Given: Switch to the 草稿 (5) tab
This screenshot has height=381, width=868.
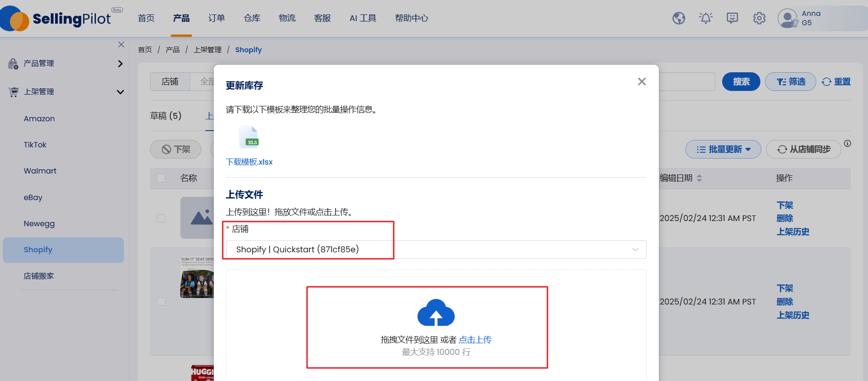Looking at the screenshot, I should (166, 116).
